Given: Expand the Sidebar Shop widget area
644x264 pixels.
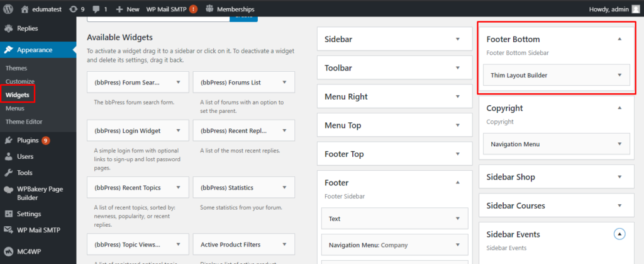Looking at the screenshot, I should 619,177.
